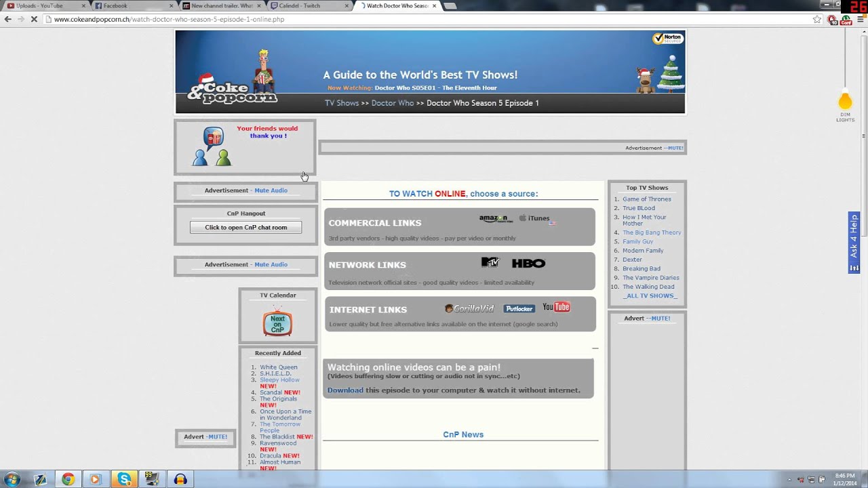The image size is (868, 488).
Task: Open Sleepy Hollow in Recently Added
Action: click(279, 380)
